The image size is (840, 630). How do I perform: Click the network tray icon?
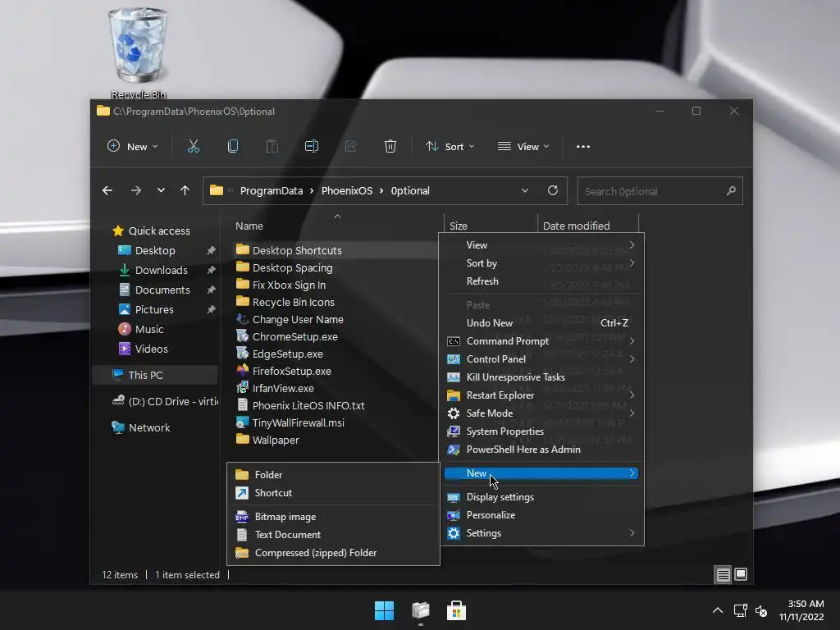tap(741, 610)
